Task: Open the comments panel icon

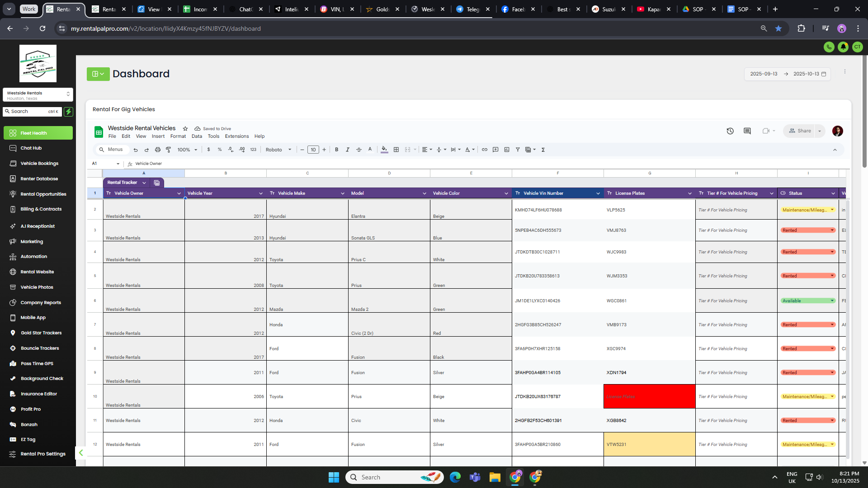Action: [747, 131]
